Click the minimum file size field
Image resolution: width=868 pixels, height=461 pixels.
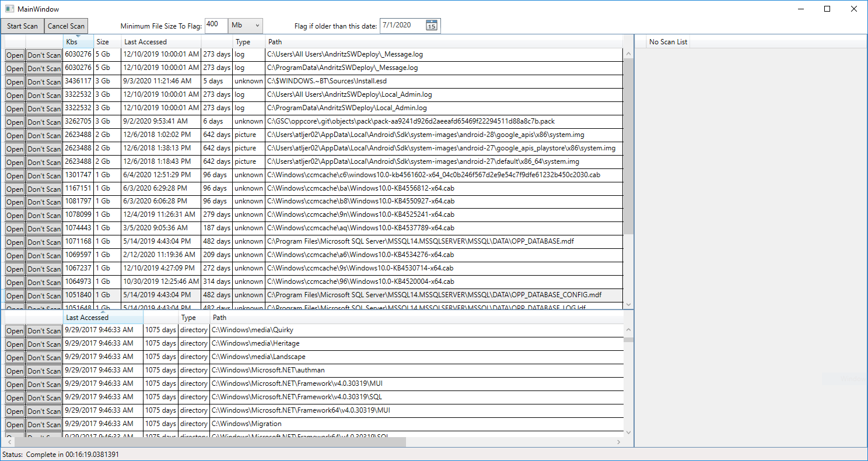click(x=216, y=26)
